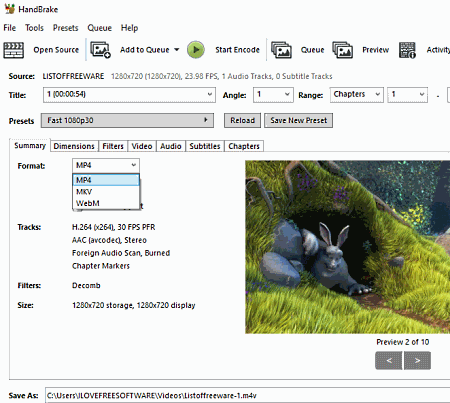Image resolution: width=450 pixels, height=403 pixels.
Task: Open the Presets menu
Action: coord(66,28)
